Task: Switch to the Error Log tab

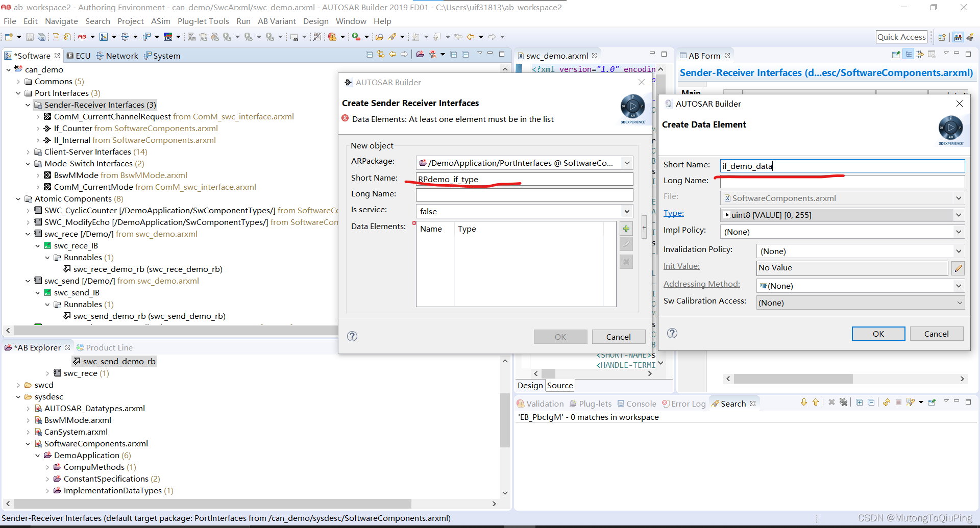Action: pyautogui.click(x=689, y=403)
